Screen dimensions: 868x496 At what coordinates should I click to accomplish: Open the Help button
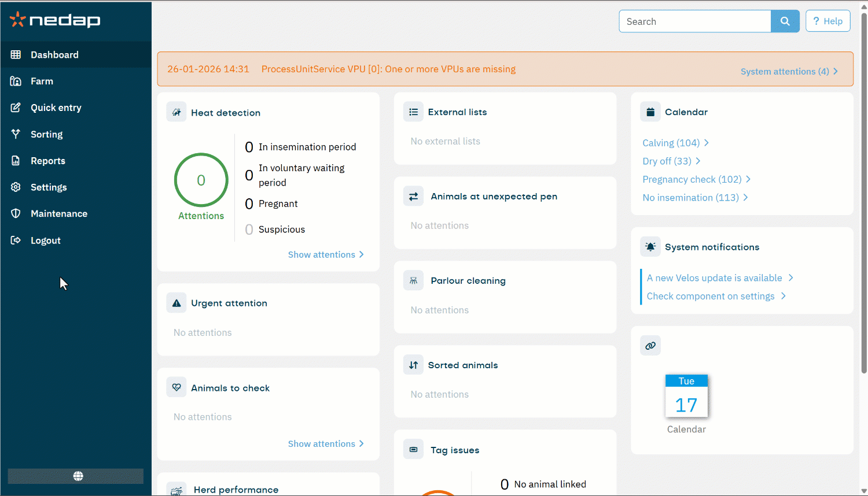[828, 21]
